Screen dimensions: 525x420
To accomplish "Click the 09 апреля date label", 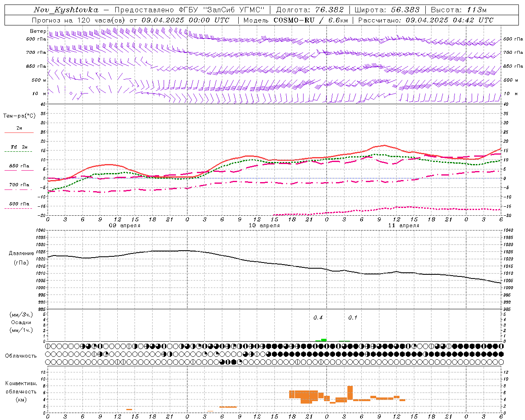I will [x=124, y=226].
